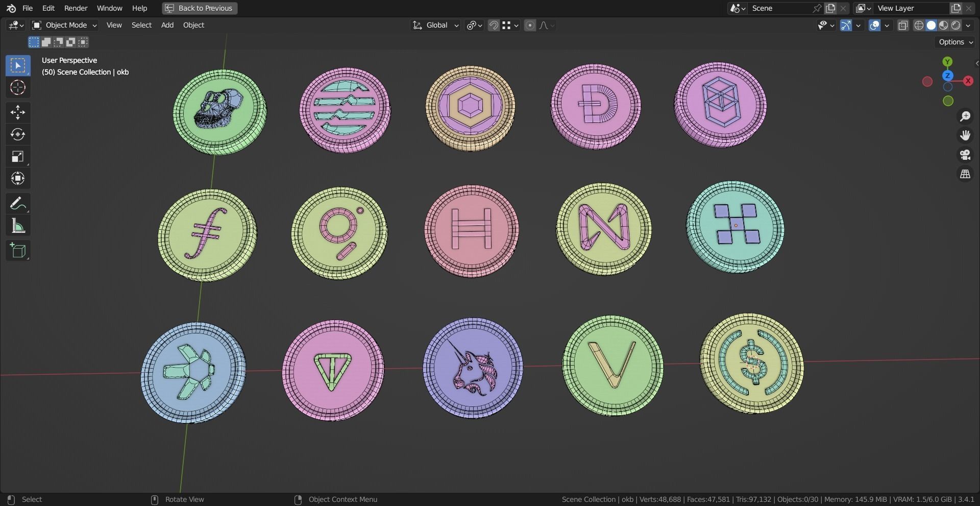The height and width of the screenshot is (506, 980).
Task: Select the Add Cube tool
Action: click(x=18, y=251)
